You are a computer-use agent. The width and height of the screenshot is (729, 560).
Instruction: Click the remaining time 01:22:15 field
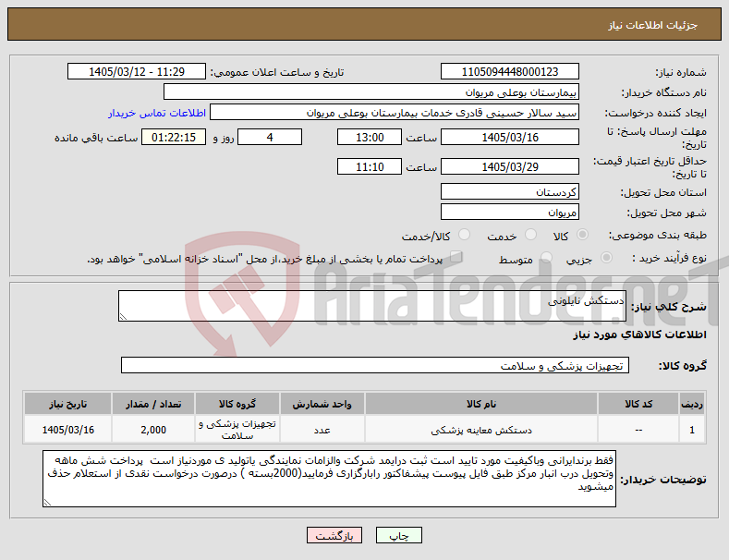tap(174, 137)
